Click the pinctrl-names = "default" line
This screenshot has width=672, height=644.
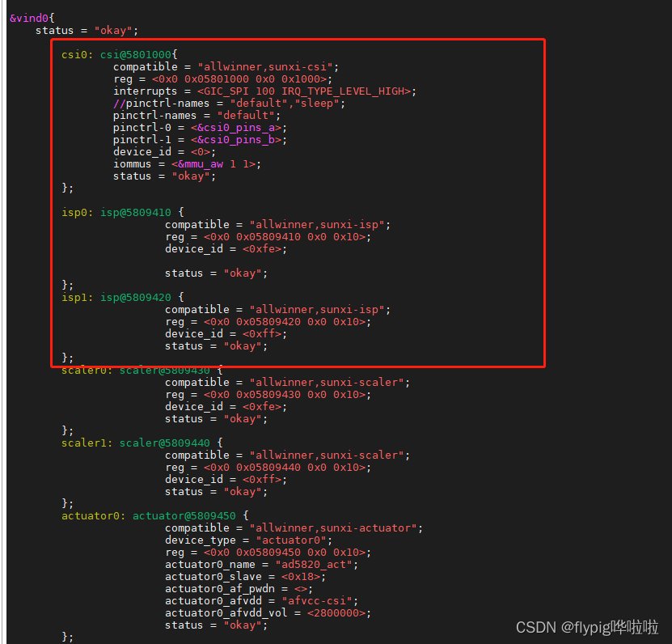click(x=197, y=116)
